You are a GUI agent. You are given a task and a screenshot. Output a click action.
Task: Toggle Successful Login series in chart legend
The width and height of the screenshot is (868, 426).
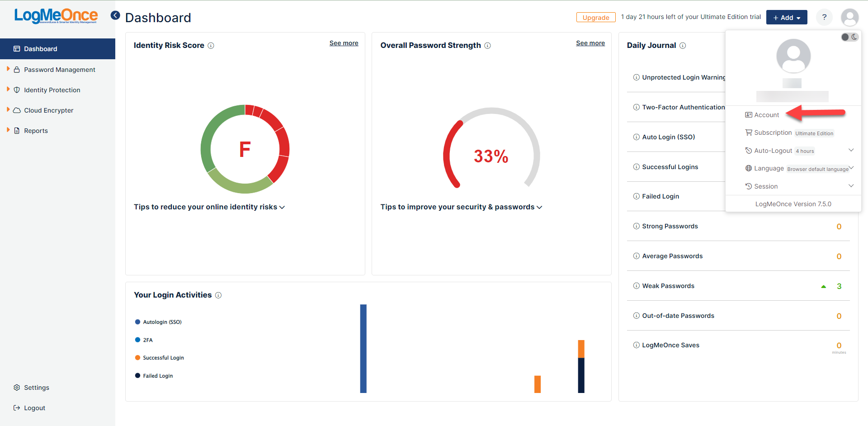[160, 358]
